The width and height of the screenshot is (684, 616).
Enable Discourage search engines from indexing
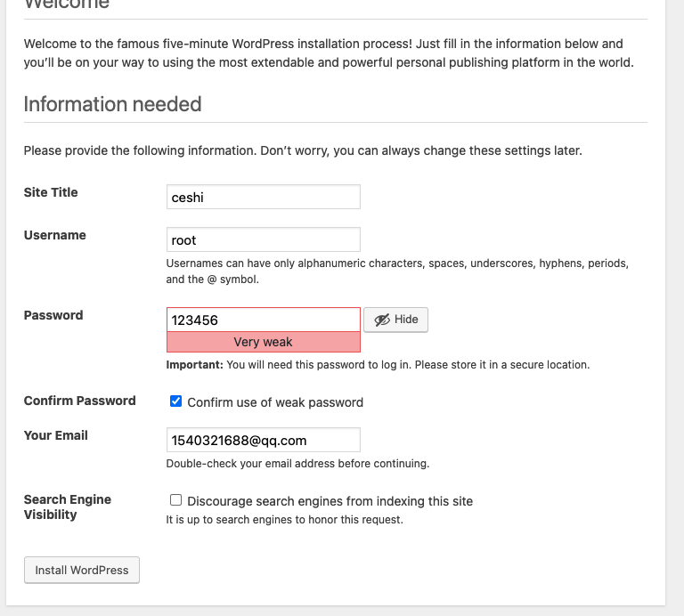pos(175,500)
